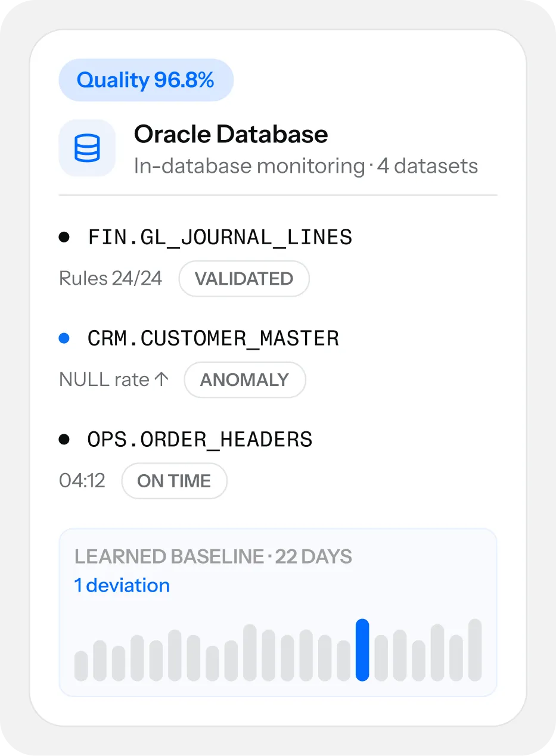Click the NULL rate label
This screenshot has height=756, width=556.
pyautogui.click(x=104, y=380)
